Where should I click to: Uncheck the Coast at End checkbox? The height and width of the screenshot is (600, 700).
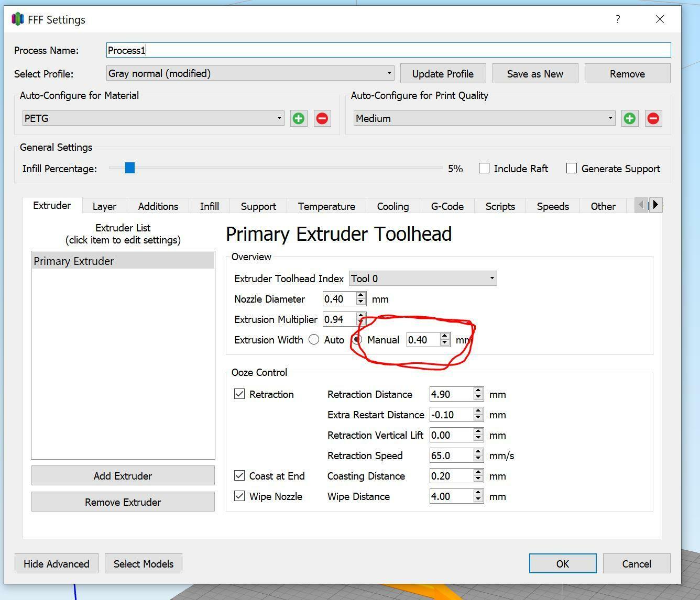click(x=239, y=475)
